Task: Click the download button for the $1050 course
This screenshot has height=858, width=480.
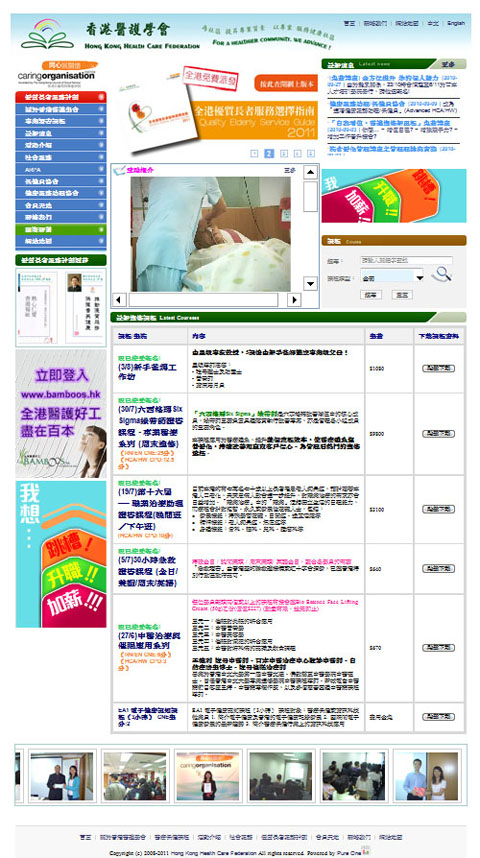Action: 438,368
